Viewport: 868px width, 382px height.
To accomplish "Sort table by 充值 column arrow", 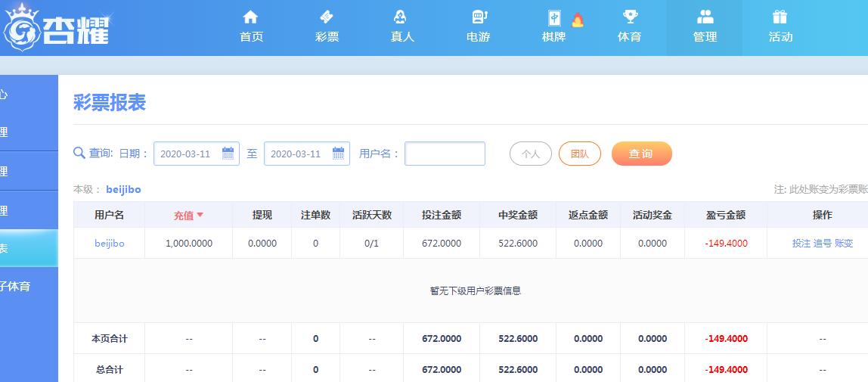I will pos(200,215).
